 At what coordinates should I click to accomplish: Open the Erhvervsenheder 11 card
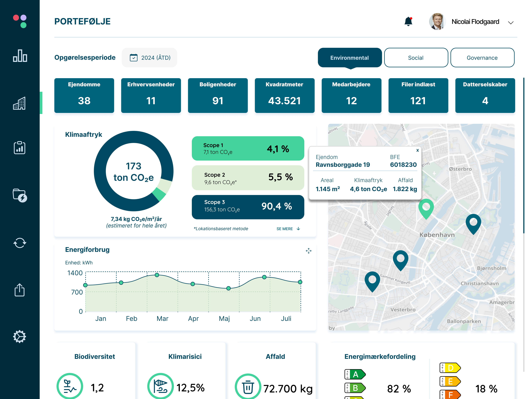pos(151,95)
